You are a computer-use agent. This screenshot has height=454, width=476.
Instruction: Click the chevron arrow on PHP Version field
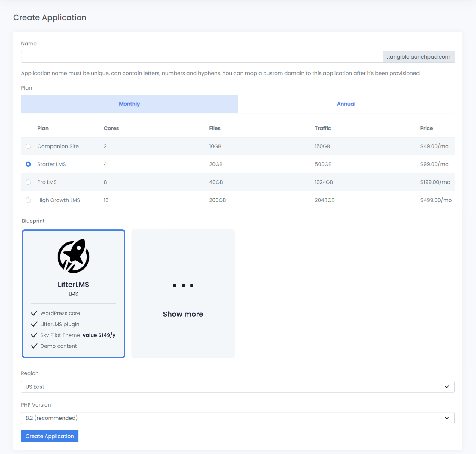pos(447,418)
